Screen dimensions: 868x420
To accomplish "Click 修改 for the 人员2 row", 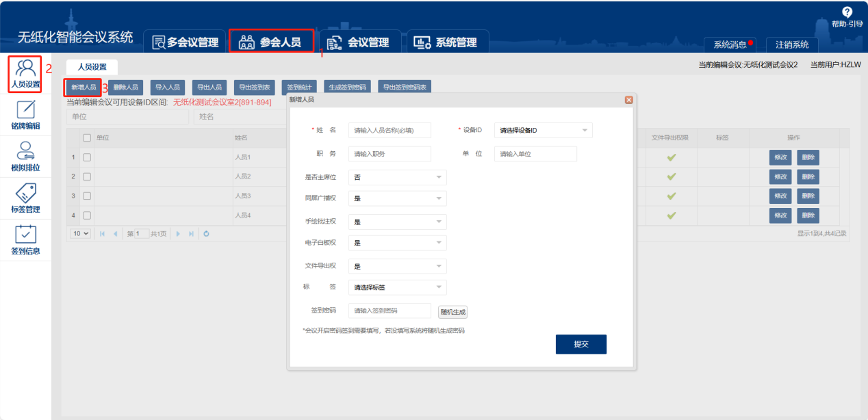I will 780,176.
